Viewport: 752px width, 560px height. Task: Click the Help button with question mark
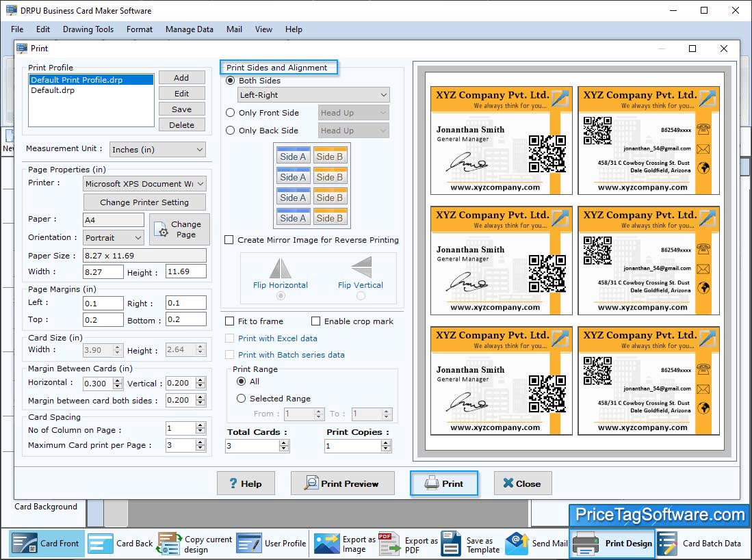pyautogui.click(x=246, y=483)
